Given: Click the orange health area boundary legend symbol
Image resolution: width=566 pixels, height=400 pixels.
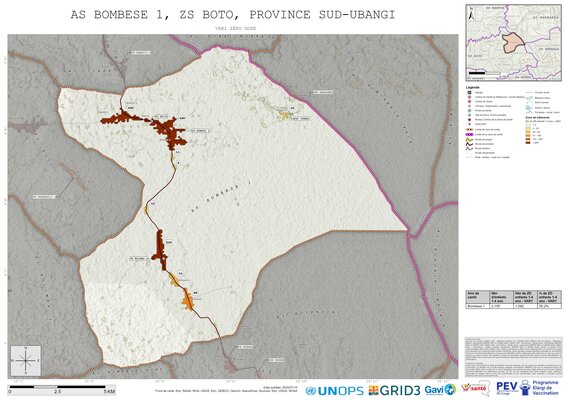Looking at the screenshot, I should tap(469, 129).
